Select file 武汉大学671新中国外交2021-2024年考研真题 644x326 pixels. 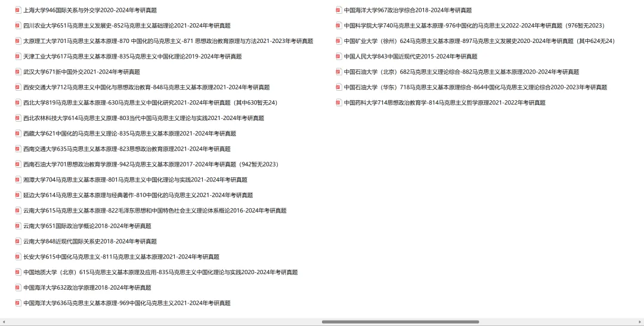pyautogui.click(x=82, y=72)
